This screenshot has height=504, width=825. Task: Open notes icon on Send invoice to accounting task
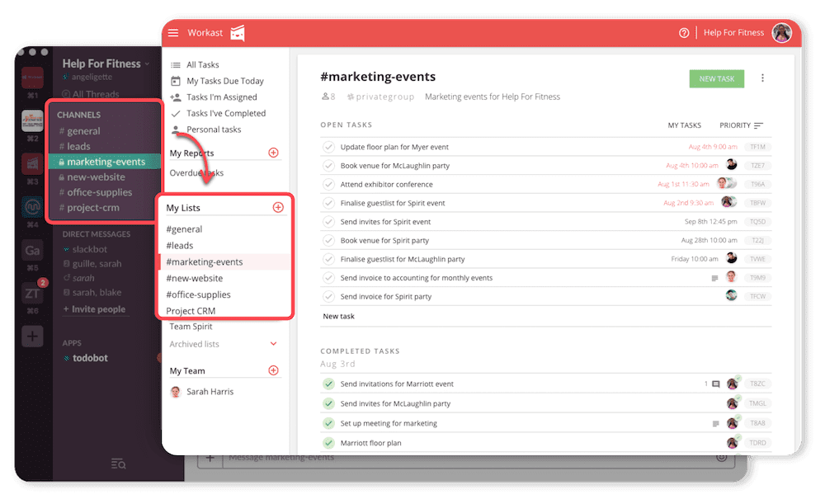(x=714, y=278)
